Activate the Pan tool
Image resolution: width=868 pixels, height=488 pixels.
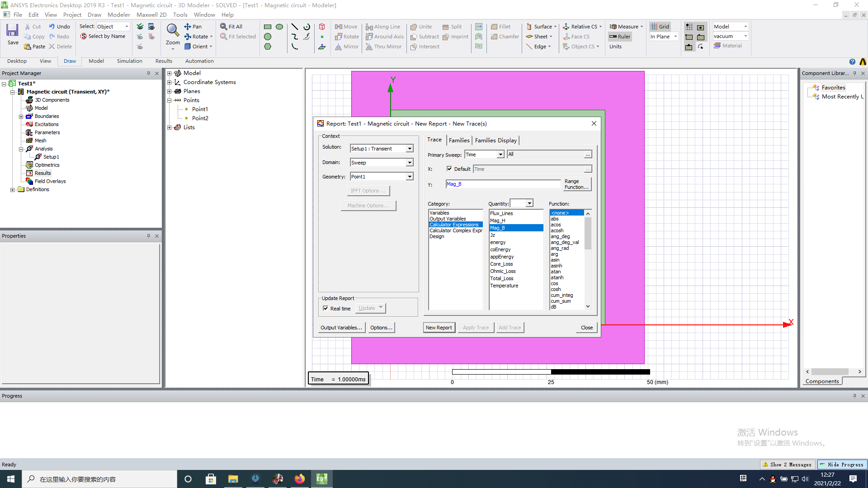pyautogui.click(x=193, y=26)
